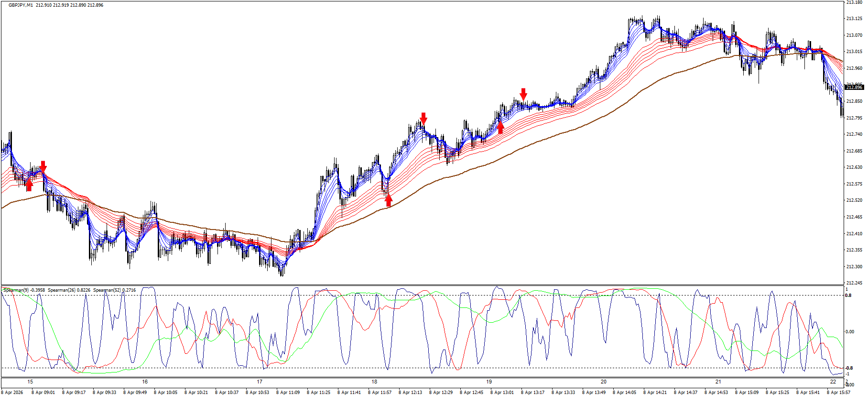Click the 212.300 price scale label

point(854,266)
